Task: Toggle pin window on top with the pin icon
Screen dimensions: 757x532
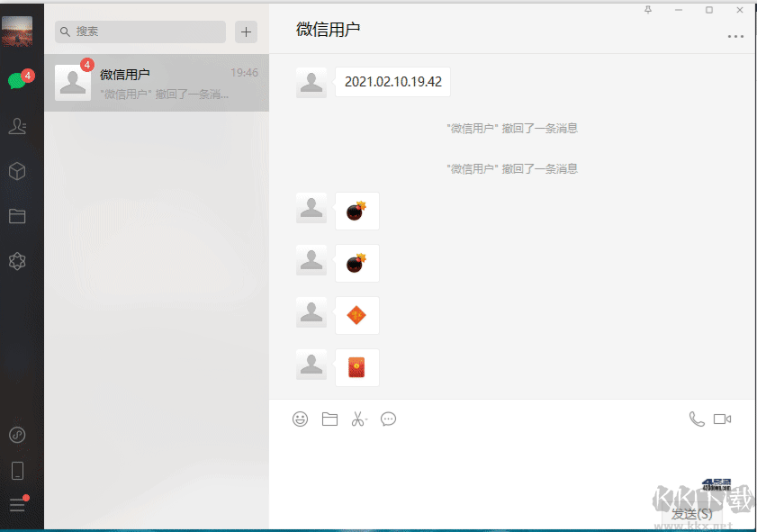Action: [648, 10]
